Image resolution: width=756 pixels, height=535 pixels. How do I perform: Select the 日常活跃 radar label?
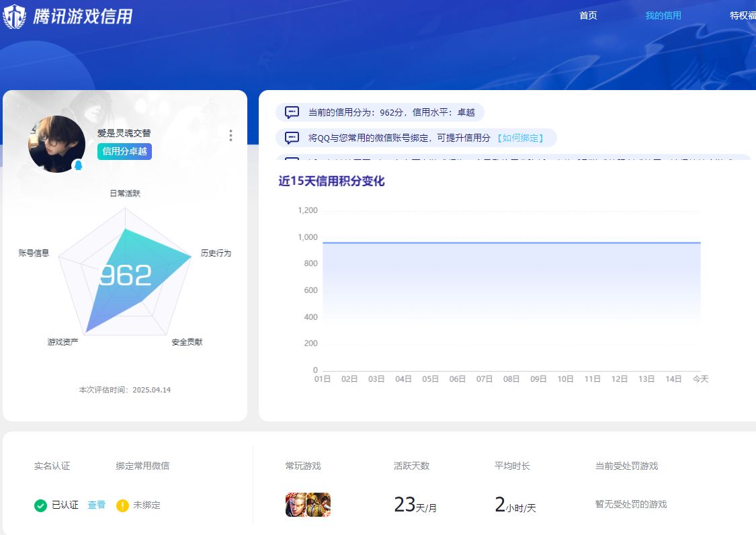[x=125, y=194]
